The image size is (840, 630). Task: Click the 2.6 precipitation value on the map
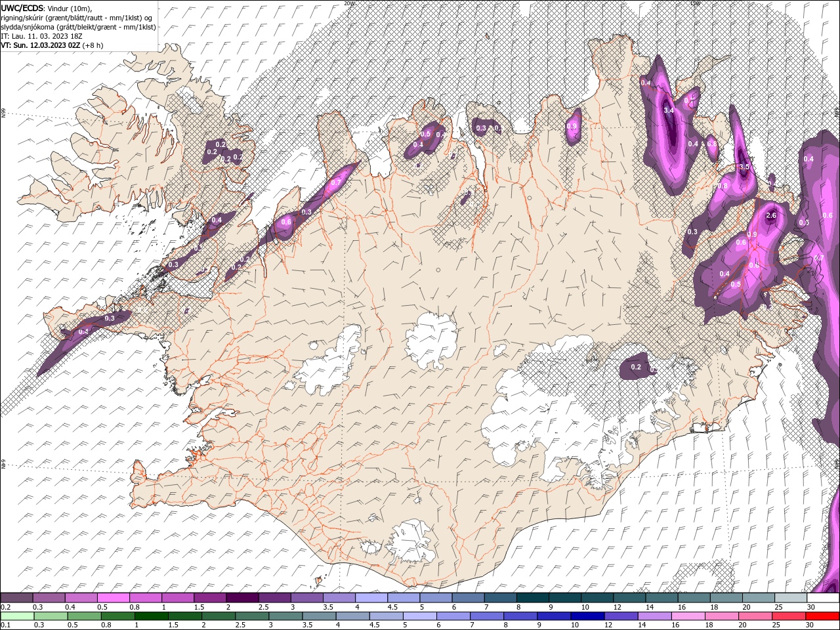coord(771,215)
